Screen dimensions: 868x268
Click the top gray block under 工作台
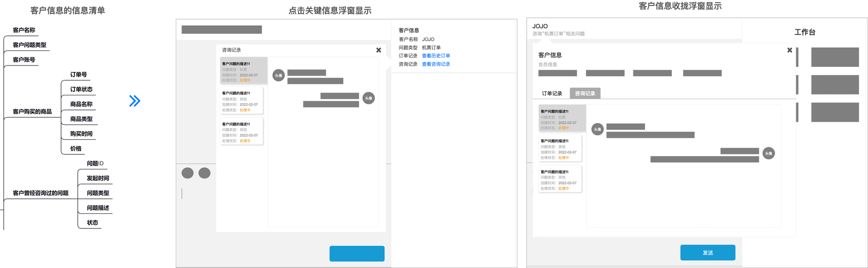tap(835, 57)
